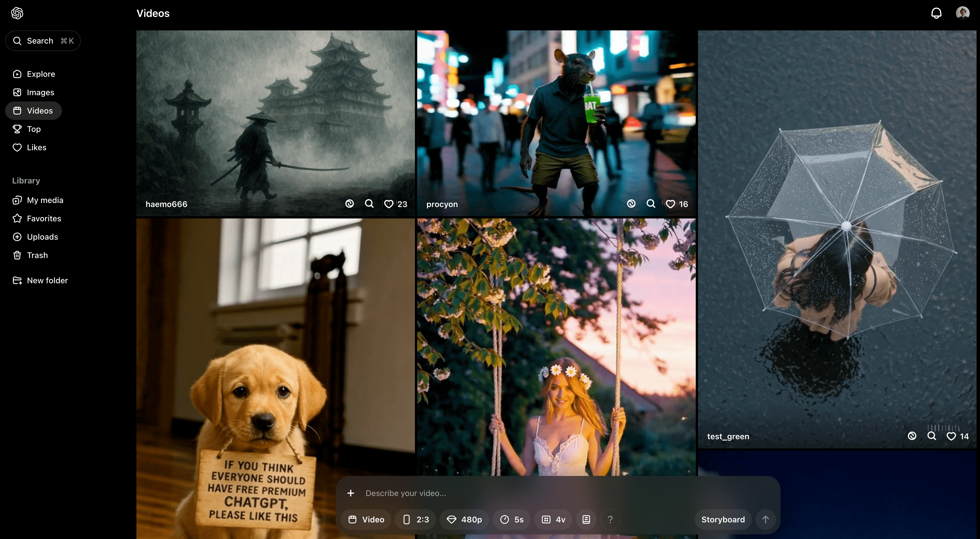Screen dimensions: 980x539
Task: Open the Video type dropdown
Action: tap(366, 520)
